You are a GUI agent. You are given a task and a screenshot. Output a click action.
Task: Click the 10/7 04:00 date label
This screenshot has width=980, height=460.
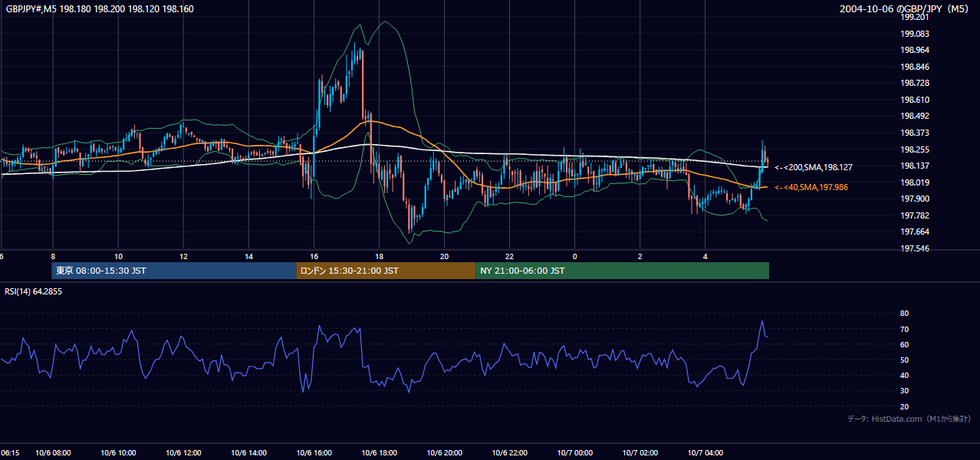[705, 453]
